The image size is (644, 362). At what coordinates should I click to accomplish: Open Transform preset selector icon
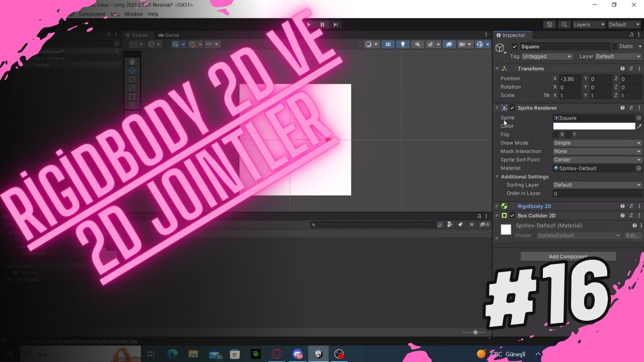(631, 68)
